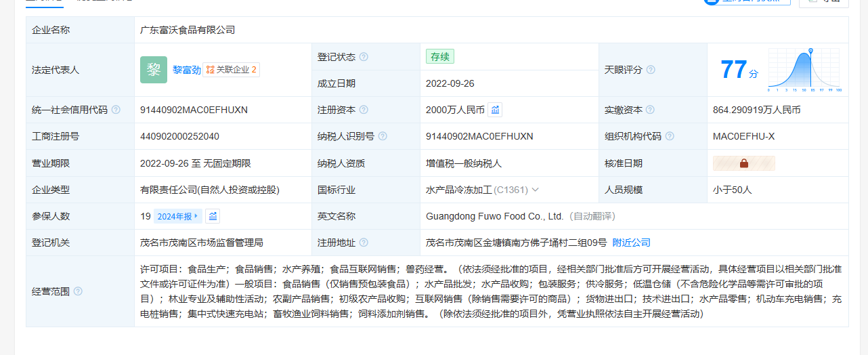Click paid-in capital 864.290919万人民币
Screen dimensions: 868x355
pyautogui.click(x=757, y=110)
